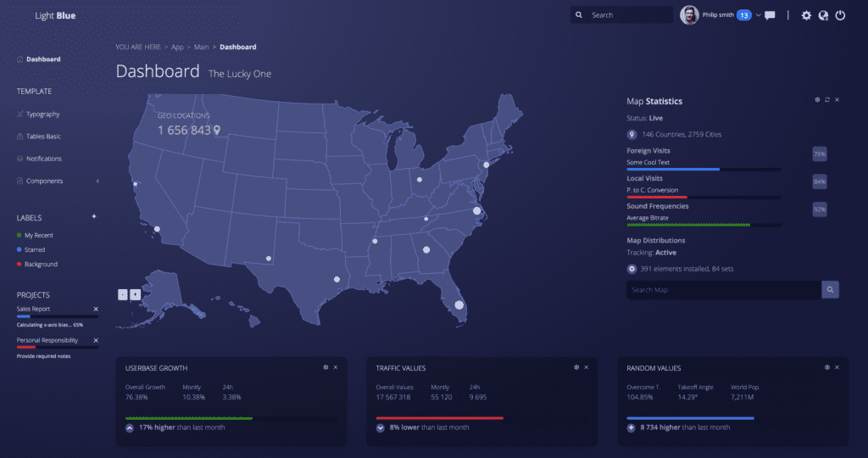Image resolution: width=868 pixels, height=458 pixels.
Task: Click the Main breadcrumb link
Action: coord(201,47)
